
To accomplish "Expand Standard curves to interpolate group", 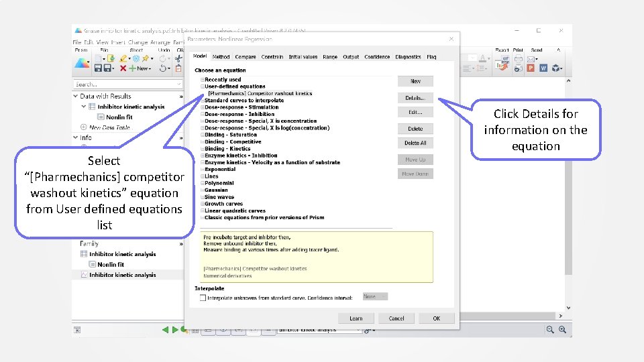I will (203, 100).
